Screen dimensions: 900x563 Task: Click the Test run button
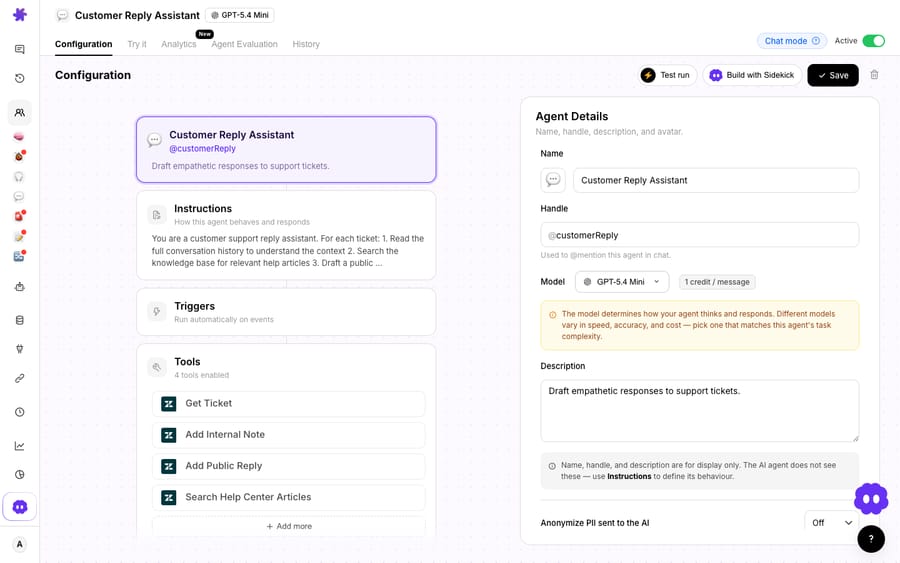coord(666,75)
